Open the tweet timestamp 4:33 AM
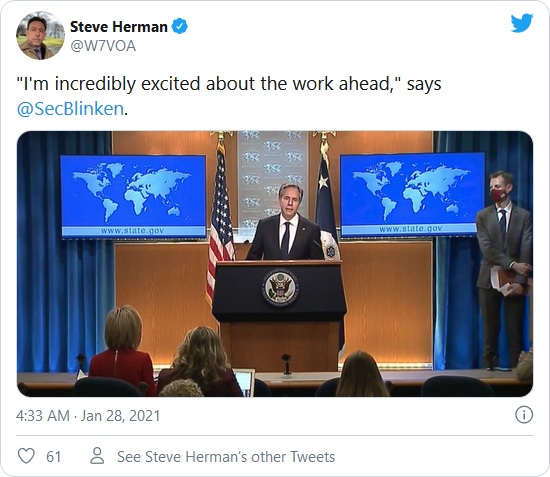The height and width of the screenshot is (477, 550). click(43, 416)
